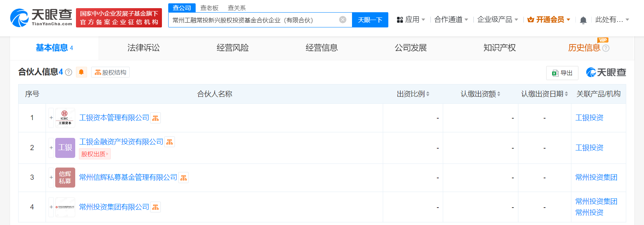Click the TianYanCha logo
Image resolution: width=644 pixels, height=225 pixels.
click(x=41, y=18)
